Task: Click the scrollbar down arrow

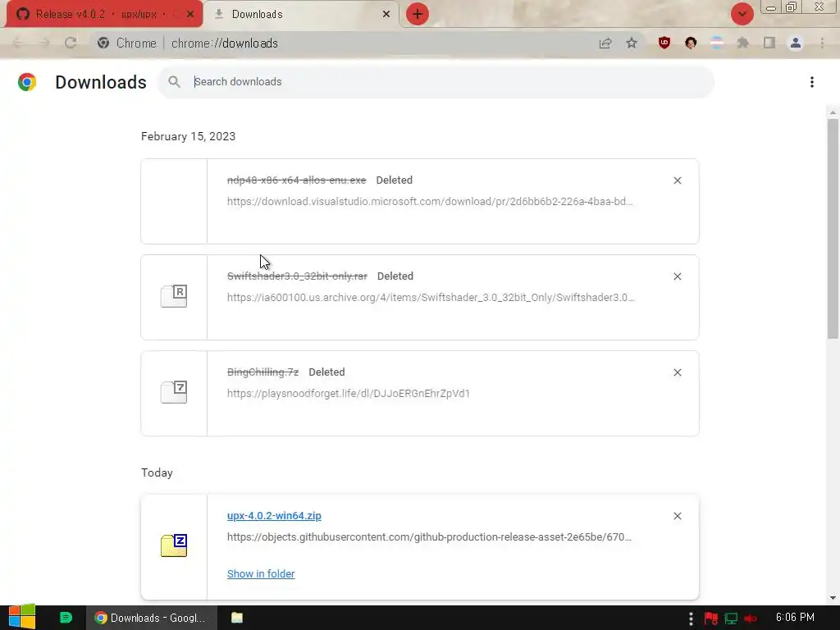Action: (x=833, y=598)
